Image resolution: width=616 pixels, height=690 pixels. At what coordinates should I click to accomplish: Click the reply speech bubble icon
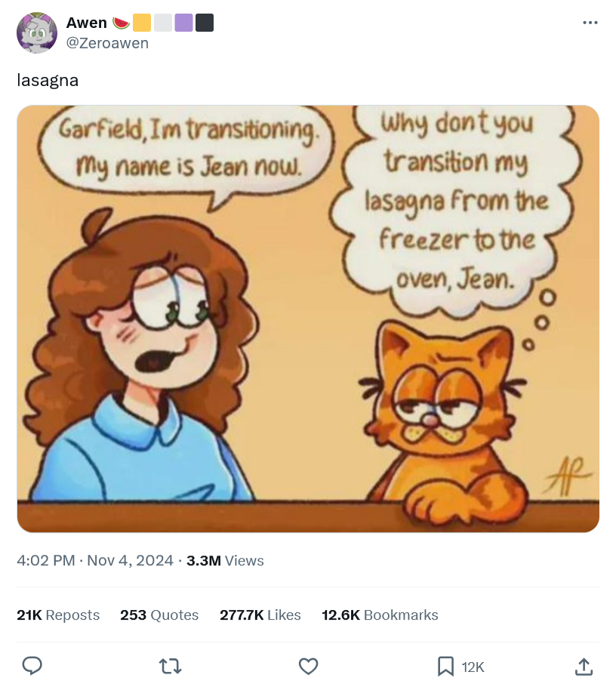pyautogui.click(x=31, y=666)
